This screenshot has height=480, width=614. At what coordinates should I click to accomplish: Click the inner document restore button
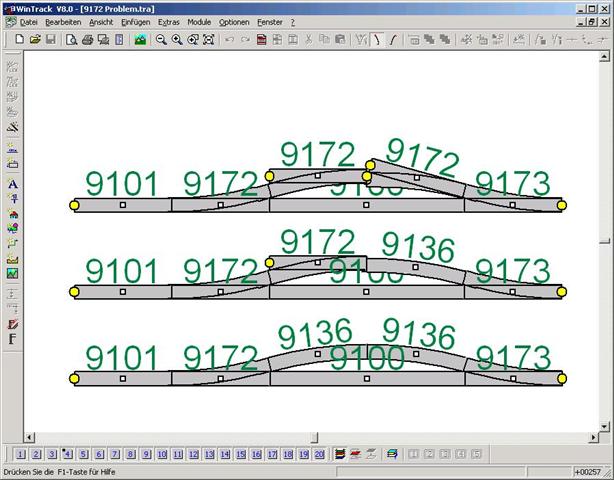coord(592,23)
